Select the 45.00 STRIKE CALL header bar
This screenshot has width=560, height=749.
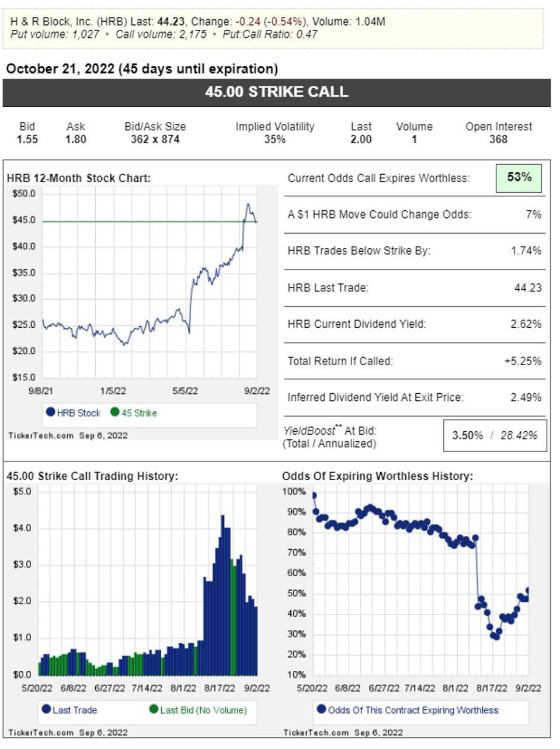click(x=276, y=92)
